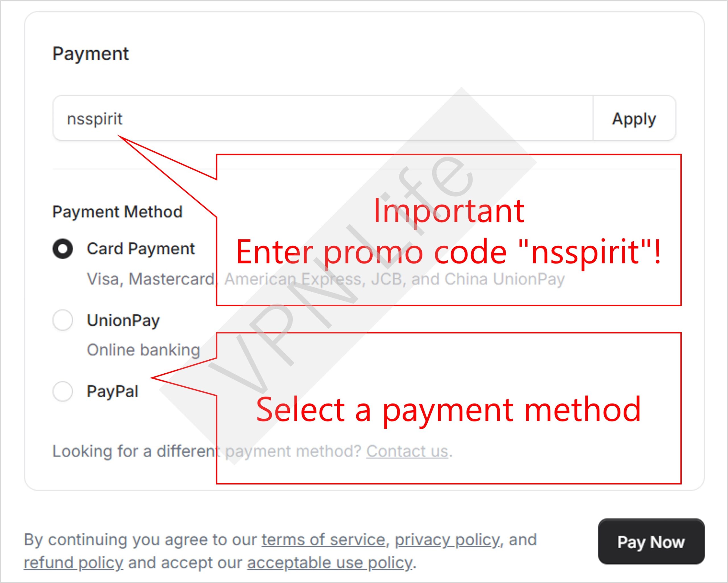Click the Online banking description text
The width and height of the screenshot is (728, 583).
coord(144,350)
